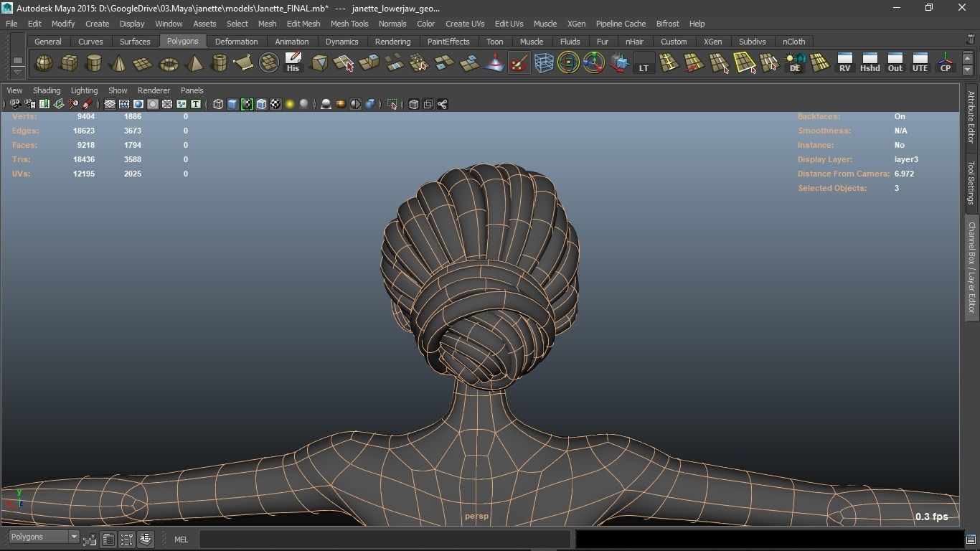The height and width of the screenshot is (551, 980).
Task: Click the DE shelf icon
Action: (x=795, y=63)
